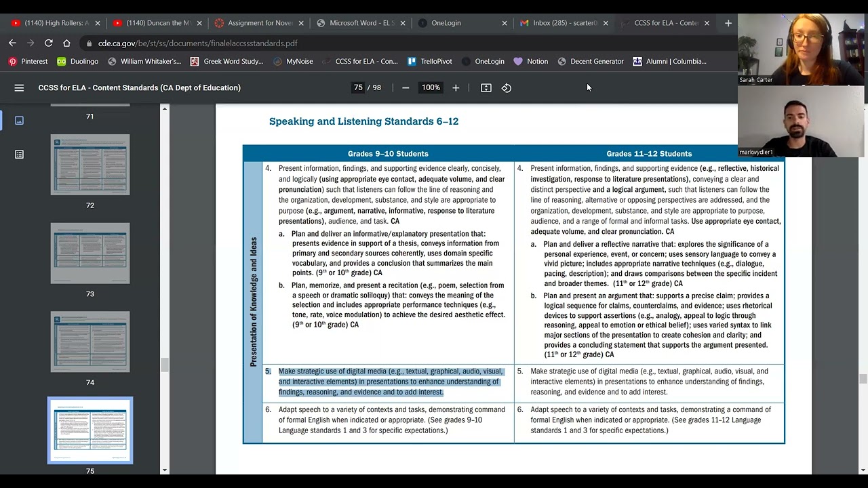
Task: Click Grades 11–12 Students column header
Action: click(x=649, y=154)
